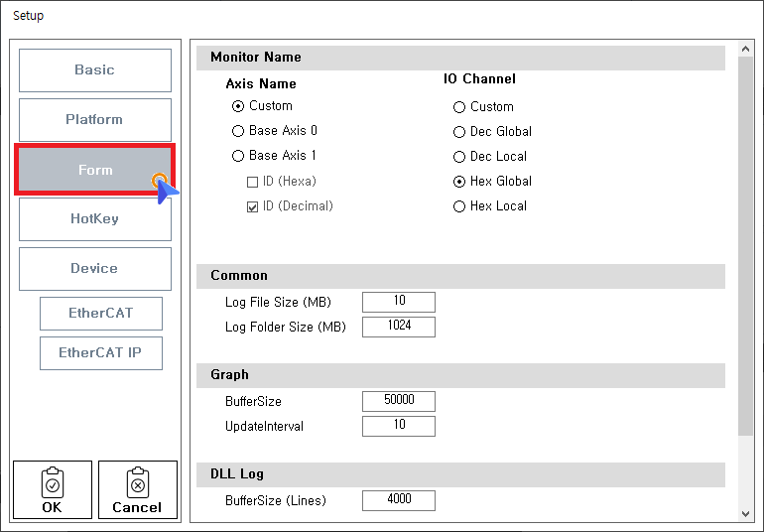Screen dimensions: 764x532
Task: Uncheck the ID (Decimal) checkbox
Action: click(x=252, y=206)
